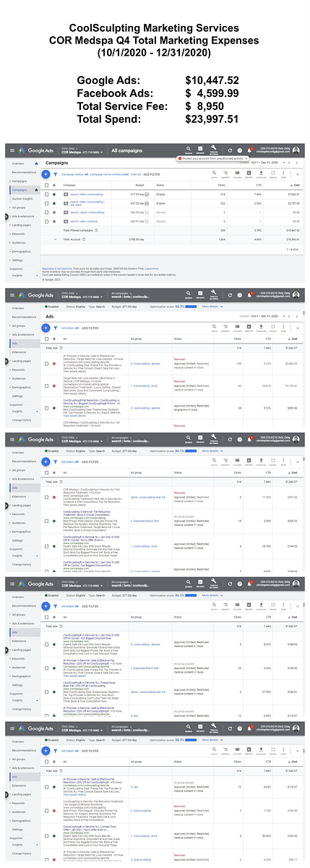Click the blue plus button above campaigns table
Screen dimensions: 310x868
point(46,174)
